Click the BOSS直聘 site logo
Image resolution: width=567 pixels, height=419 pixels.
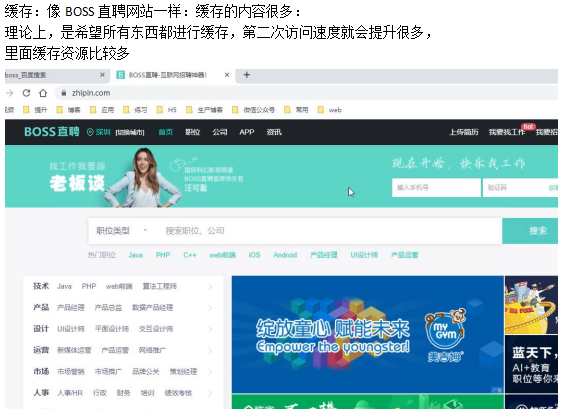coord(52,132)
